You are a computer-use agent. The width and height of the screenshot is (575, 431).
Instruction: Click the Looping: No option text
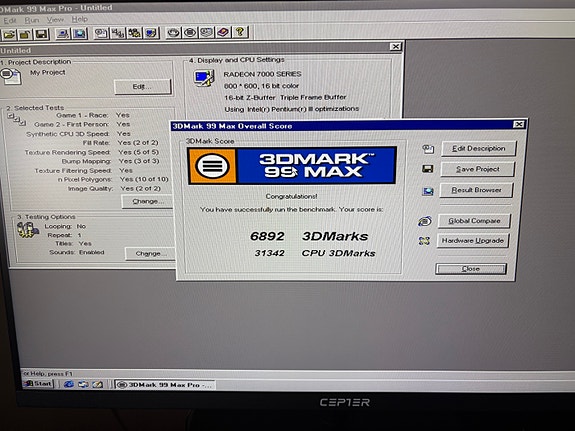pos(65,226)
